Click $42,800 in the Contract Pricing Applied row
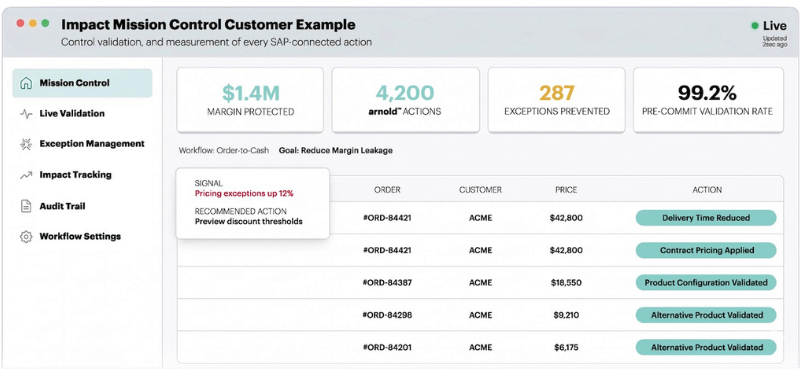800x375 pixels. 566,251
